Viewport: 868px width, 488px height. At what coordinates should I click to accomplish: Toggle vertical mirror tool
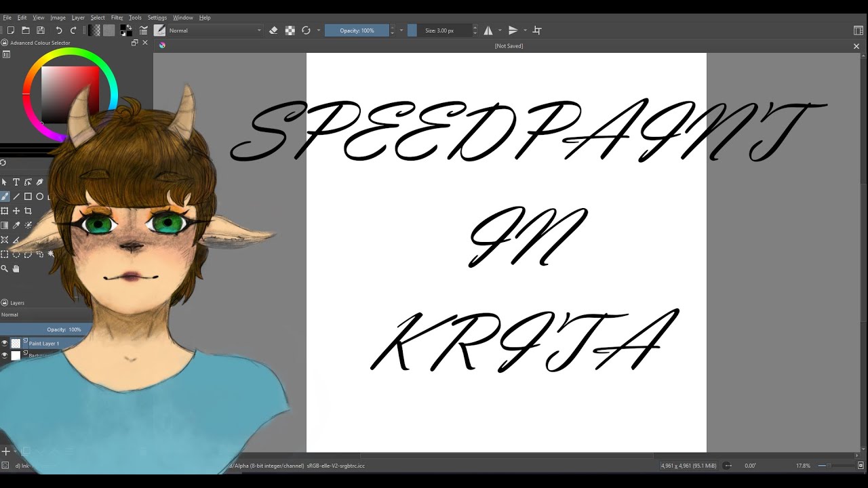tap(513, 30)
